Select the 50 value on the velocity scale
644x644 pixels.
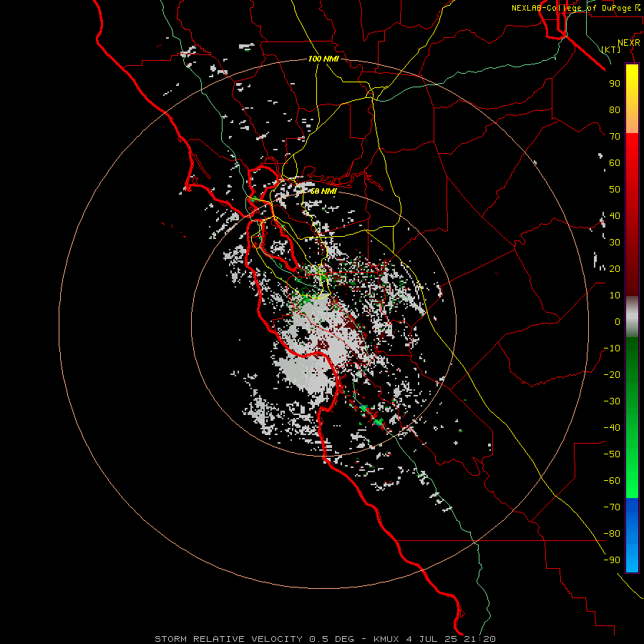615,190
